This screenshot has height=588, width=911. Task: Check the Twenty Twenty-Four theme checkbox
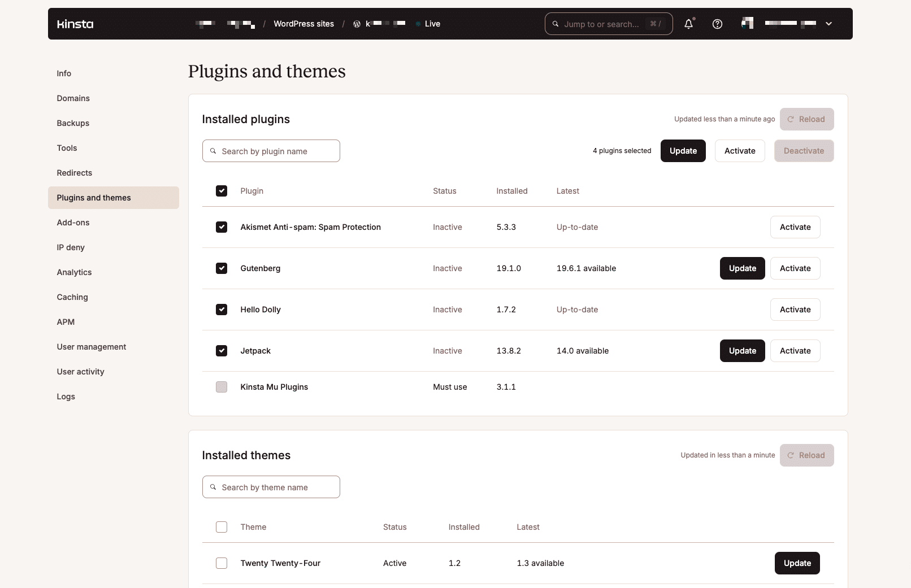tap(222, 563)
